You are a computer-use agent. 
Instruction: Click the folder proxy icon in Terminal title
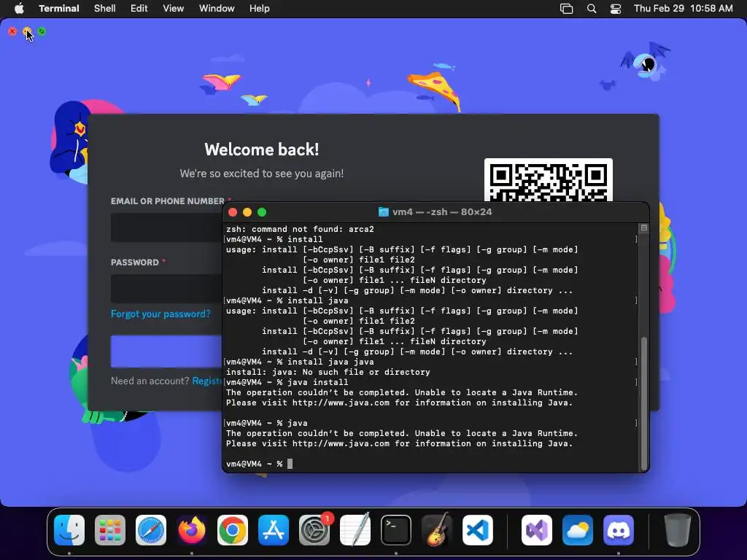pyautogui.click(x=383, y=212)
